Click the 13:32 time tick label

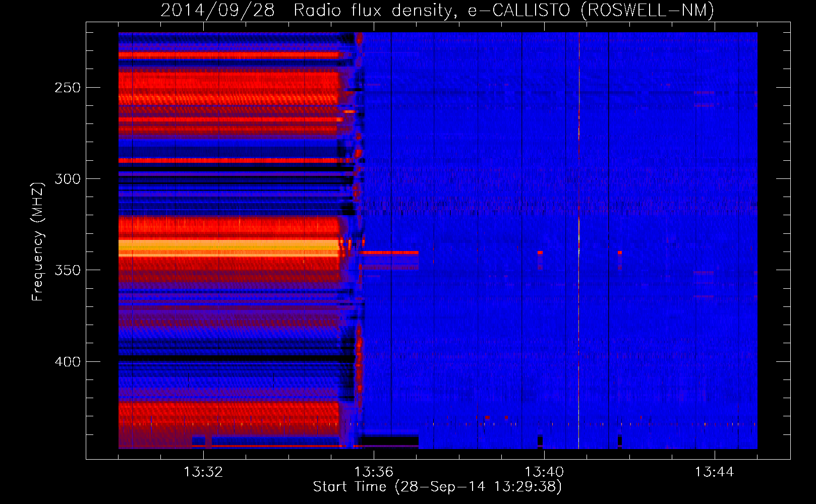point(203,472)
